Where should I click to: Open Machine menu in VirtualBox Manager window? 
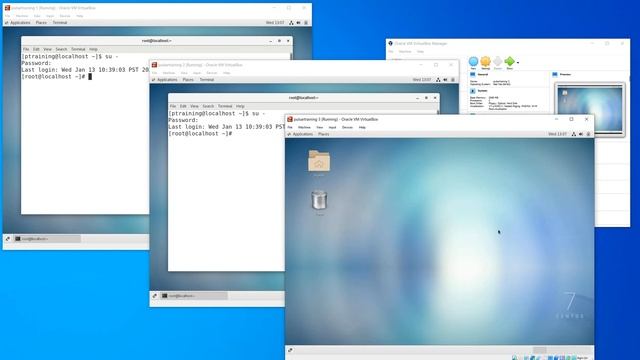(x=405, y=52)
